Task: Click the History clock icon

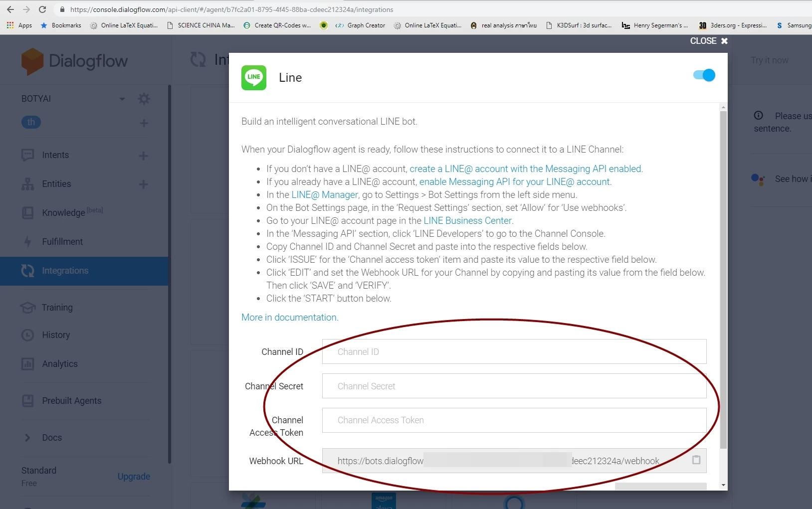Action: coord(28,335)
